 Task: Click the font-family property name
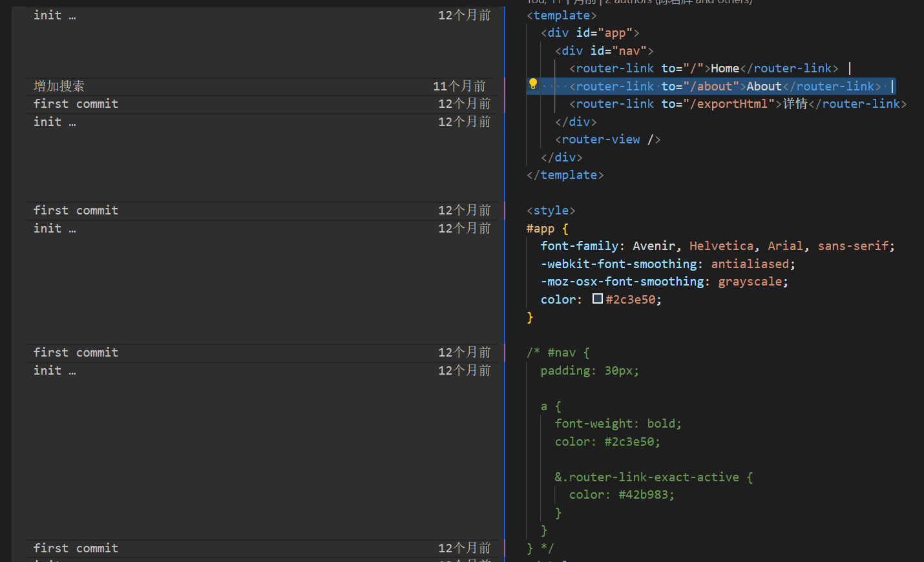[580, 246]
